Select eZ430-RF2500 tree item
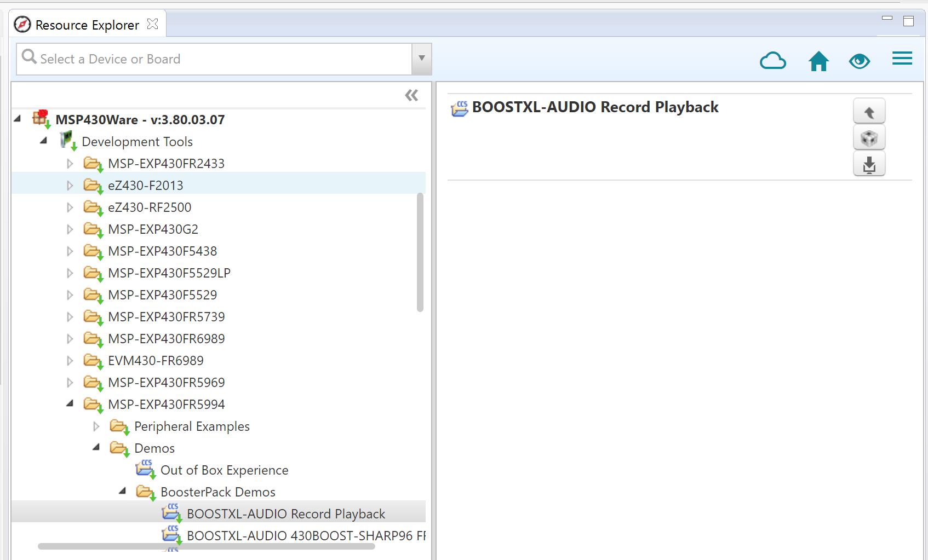 [x=150, y=207]
